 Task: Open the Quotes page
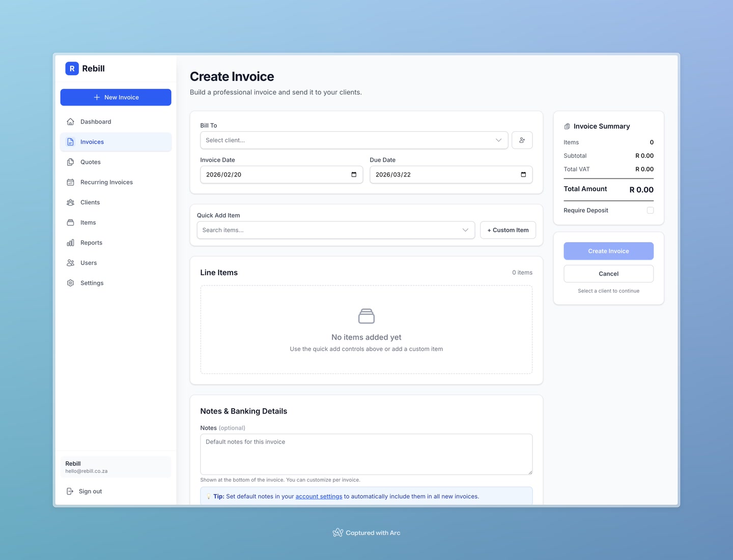[x=90, y=162]
